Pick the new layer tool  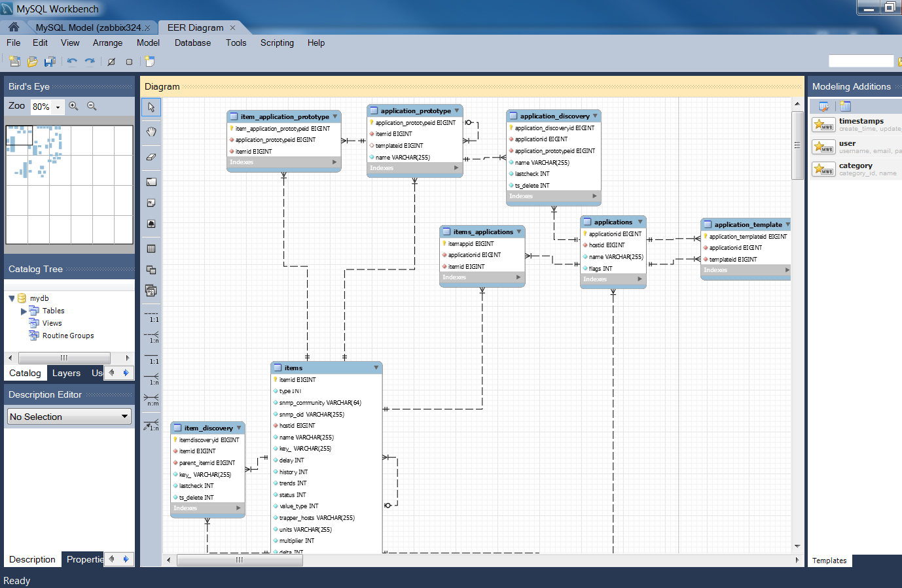coord(151,181)
